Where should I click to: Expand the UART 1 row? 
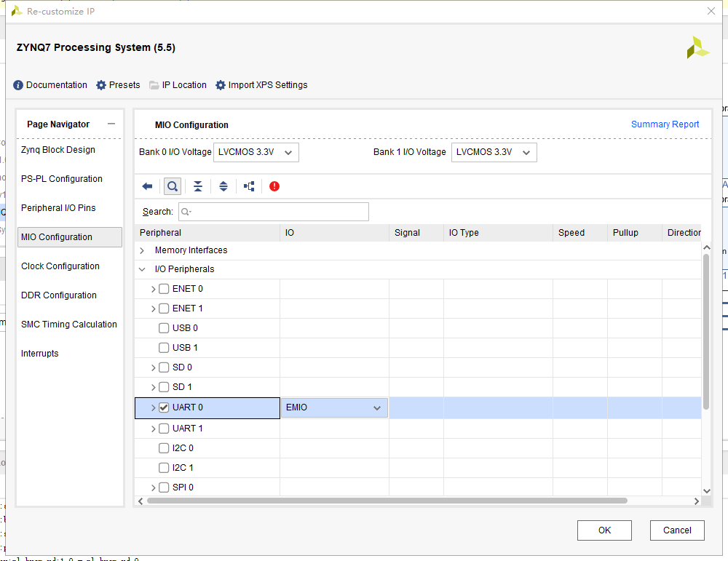coord(153,429)
